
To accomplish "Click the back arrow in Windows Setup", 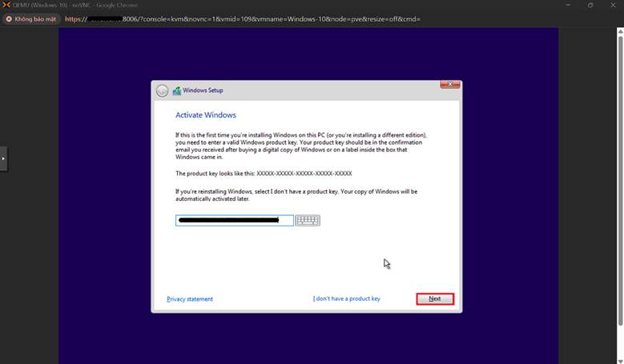I will point(163,90).
